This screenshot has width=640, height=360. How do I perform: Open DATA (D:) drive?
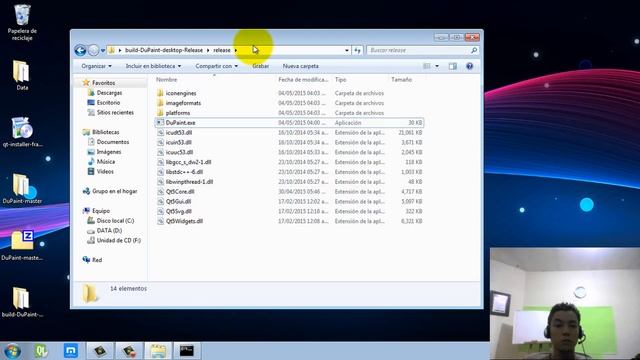pos(109,230)
